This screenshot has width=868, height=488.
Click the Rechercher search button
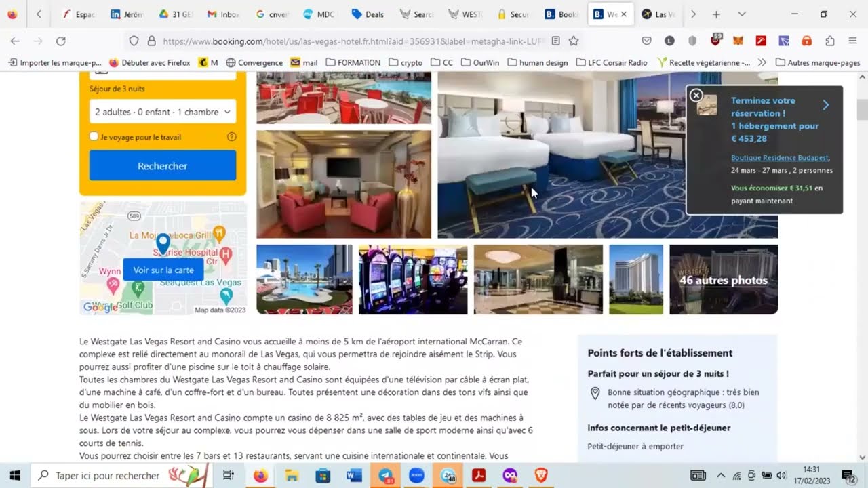[163, 165]
